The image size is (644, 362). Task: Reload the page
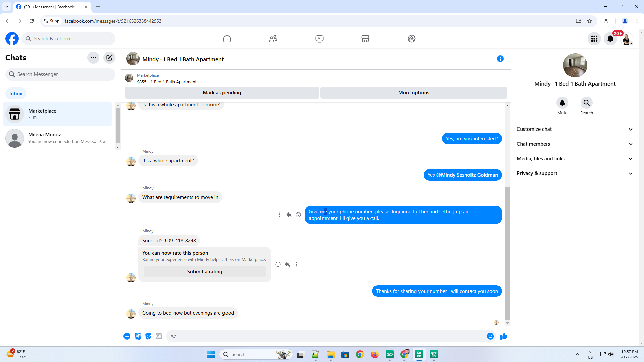tap(32, 21)
